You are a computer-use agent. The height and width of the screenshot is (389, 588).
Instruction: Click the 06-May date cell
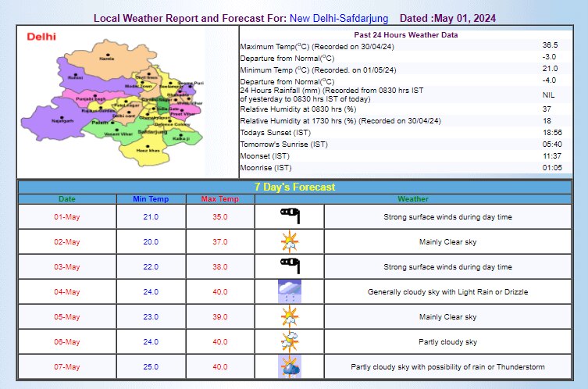tap(66, 341)
